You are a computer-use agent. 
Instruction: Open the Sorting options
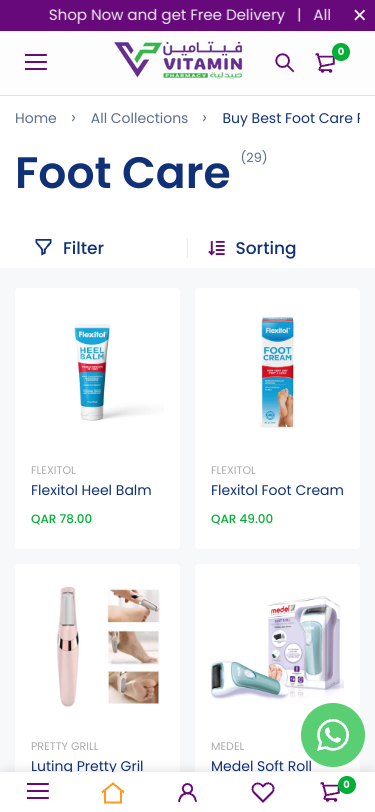(252, 248)
